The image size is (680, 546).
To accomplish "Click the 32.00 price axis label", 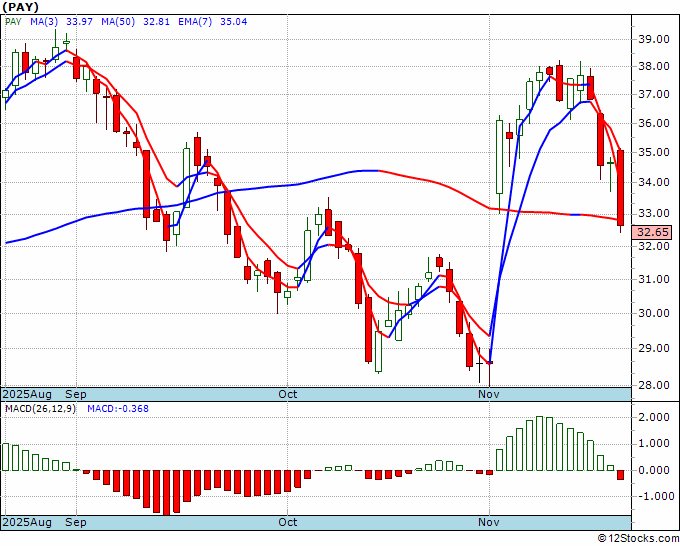I will tap(654, 245).
